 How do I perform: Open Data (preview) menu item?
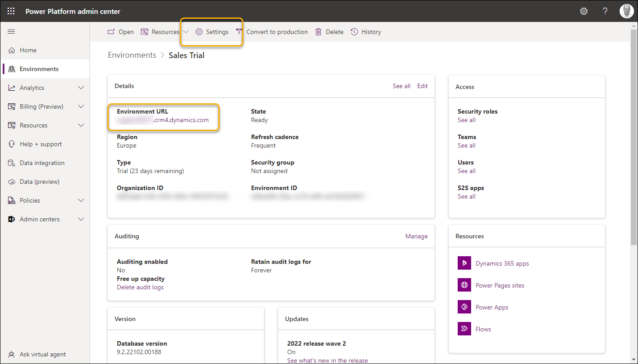(45, 182)
